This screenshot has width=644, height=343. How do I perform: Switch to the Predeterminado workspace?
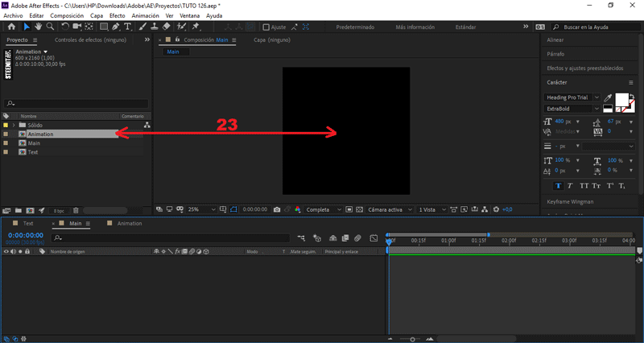[x=355, y=27]
